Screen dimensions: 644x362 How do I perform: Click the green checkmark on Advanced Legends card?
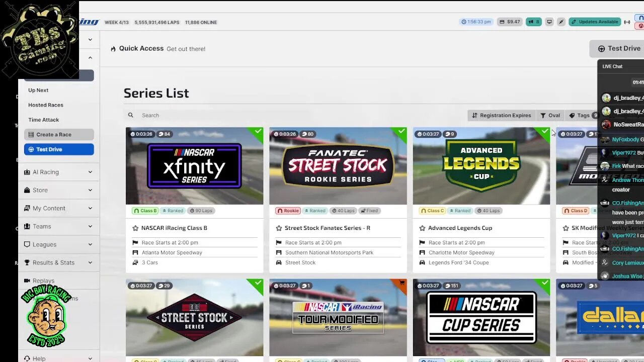[x=545, y=132]
